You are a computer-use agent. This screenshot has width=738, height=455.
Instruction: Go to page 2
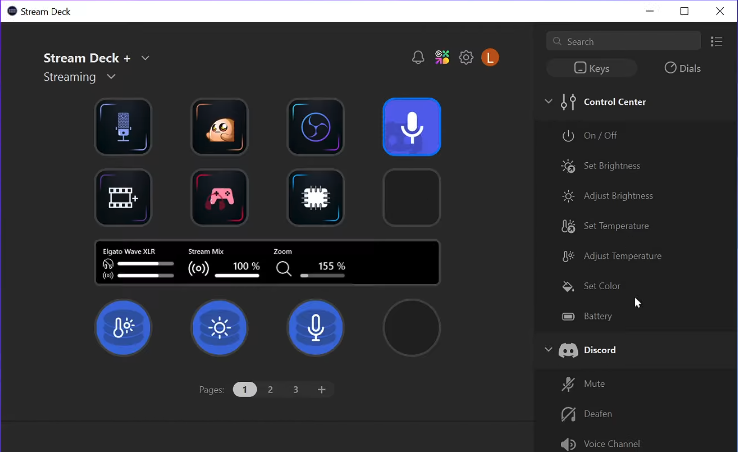pyautogui.click(x=270, y=390)
